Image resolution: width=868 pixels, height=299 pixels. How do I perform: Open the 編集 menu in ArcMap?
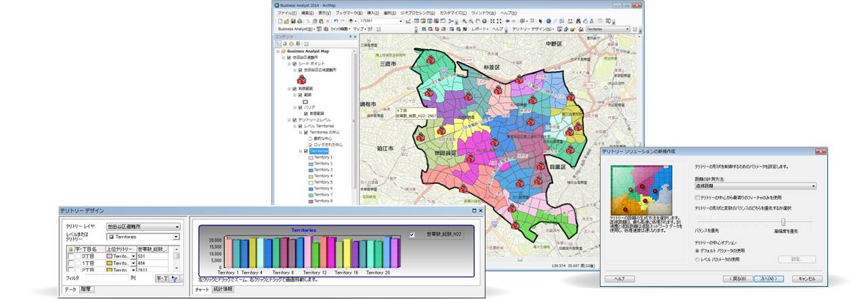[307, 13]
